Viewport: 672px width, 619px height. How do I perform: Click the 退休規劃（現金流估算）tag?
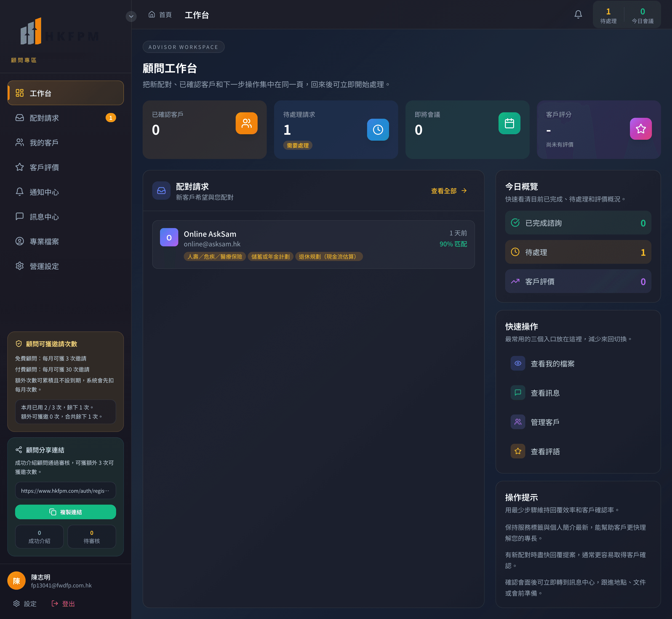(x=329, y=257)
